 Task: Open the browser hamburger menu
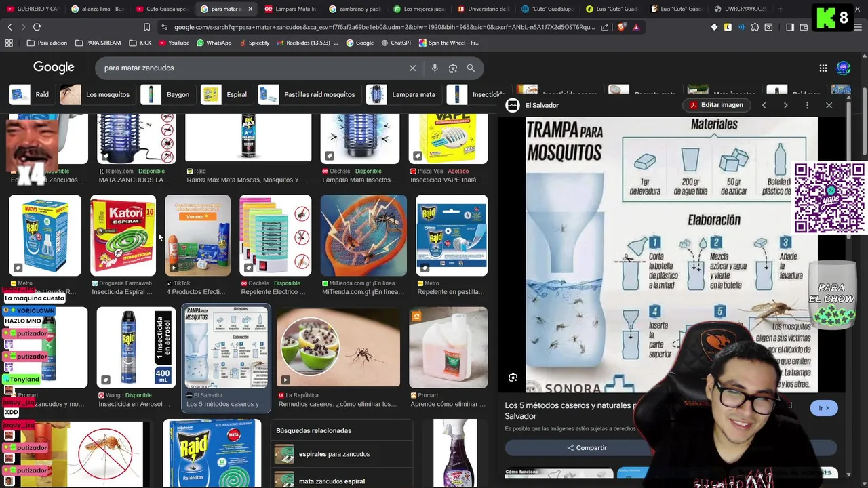click(859, 27)
